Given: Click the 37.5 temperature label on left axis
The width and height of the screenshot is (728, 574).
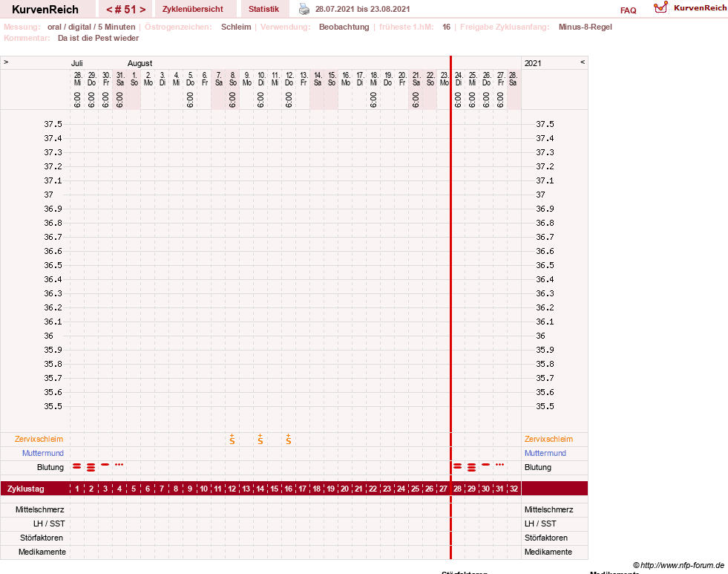Looking at the screenshot, I should pyautogui.click(x=53, y=124).
